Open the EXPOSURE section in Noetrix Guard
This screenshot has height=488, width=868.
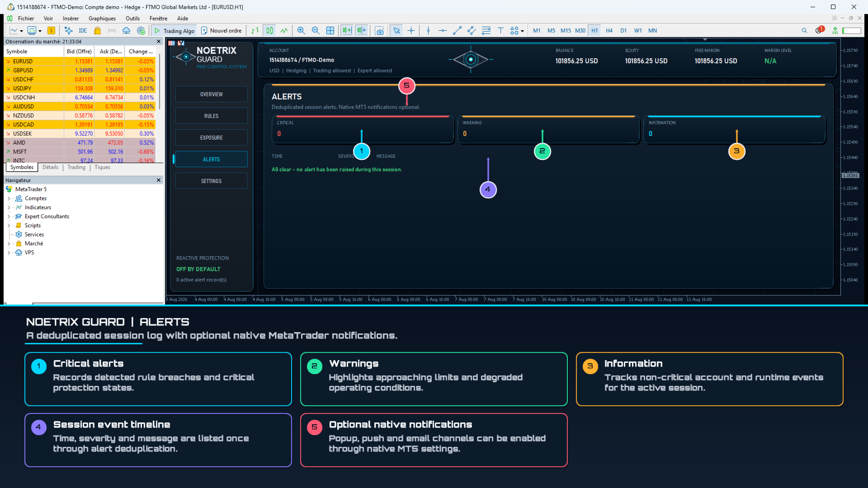tap(211, 137)
